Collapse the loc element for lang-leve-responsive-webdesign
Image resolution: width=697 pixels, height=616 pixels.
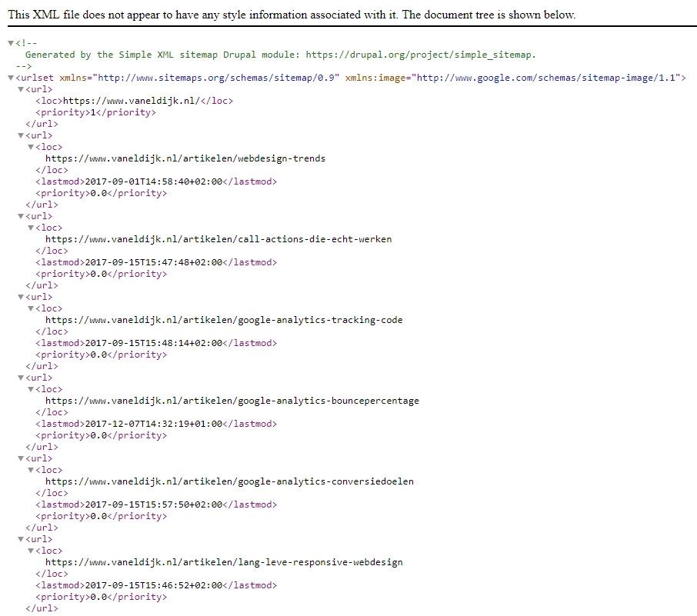coord(31,551)
